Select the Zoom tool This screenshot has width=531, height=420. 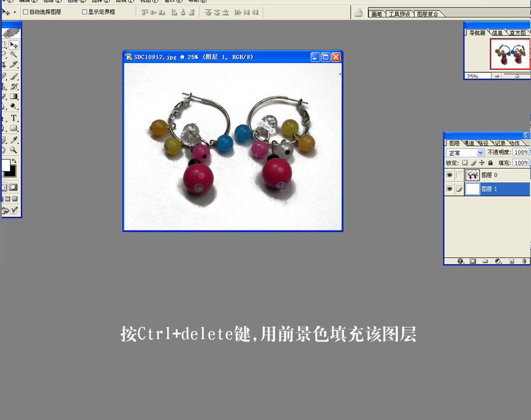coord(14,150)
